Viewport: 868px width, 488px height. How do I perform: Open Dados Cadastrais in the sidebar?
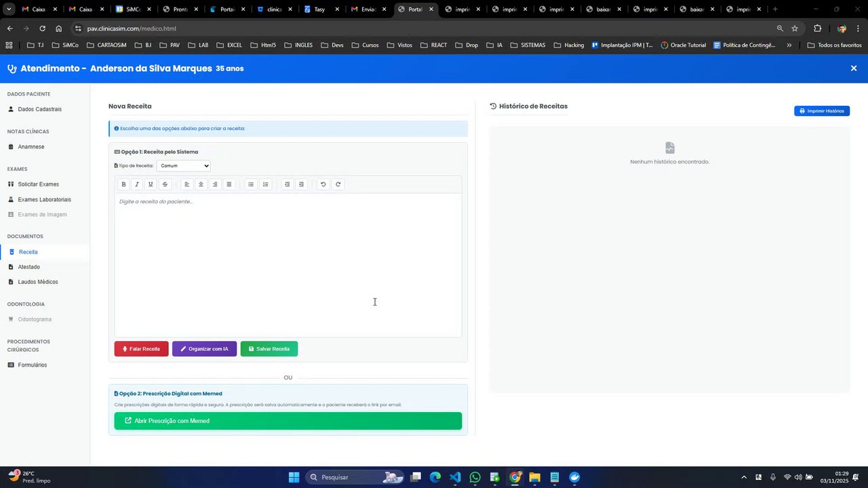(39, 109)
